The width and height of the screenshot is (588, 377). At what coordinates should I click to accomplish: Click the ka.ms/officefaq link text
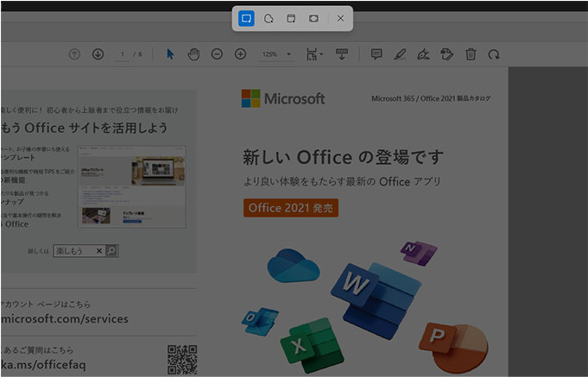(x=43, y=365)
